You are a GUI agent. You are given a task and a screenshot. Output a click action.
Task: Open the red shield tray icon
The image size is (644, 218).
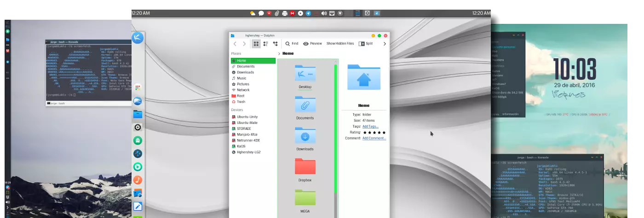pos(269,13)
